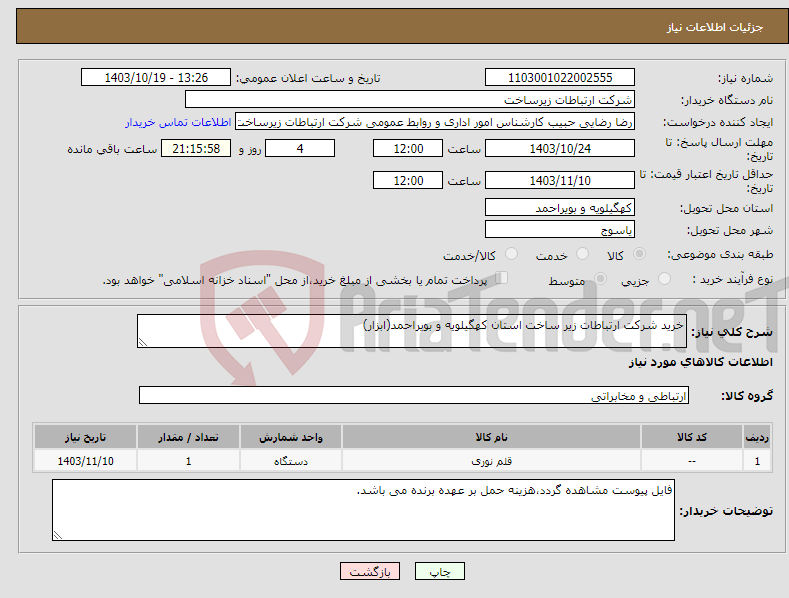Click the need number field 1103001022002555
The width and height of the screenshot is (789, 598).
[x=560, y=78]
